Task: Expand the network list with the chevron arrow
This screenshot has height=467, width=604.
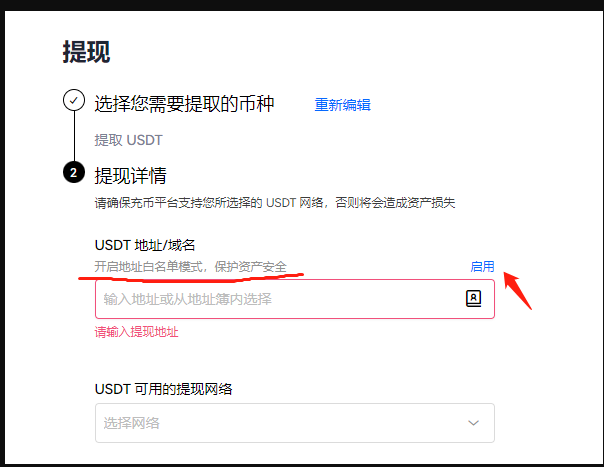Action: (x=473, y=423)
